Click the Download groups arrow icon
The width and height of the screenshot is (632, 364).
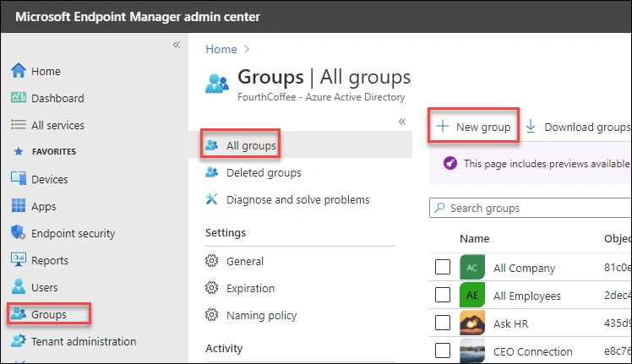[x=531, y=126]
